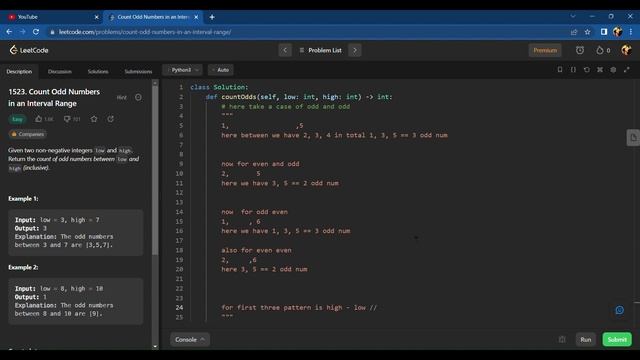Open the editor shortcuts icon

pyautogui.click(x=600, y=70)
